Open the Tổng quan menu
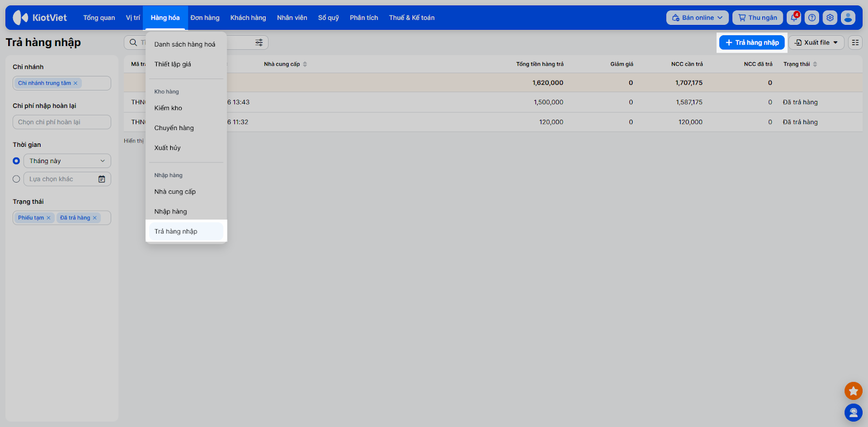Viewport: 868px width, 427px height. [99, 17]
